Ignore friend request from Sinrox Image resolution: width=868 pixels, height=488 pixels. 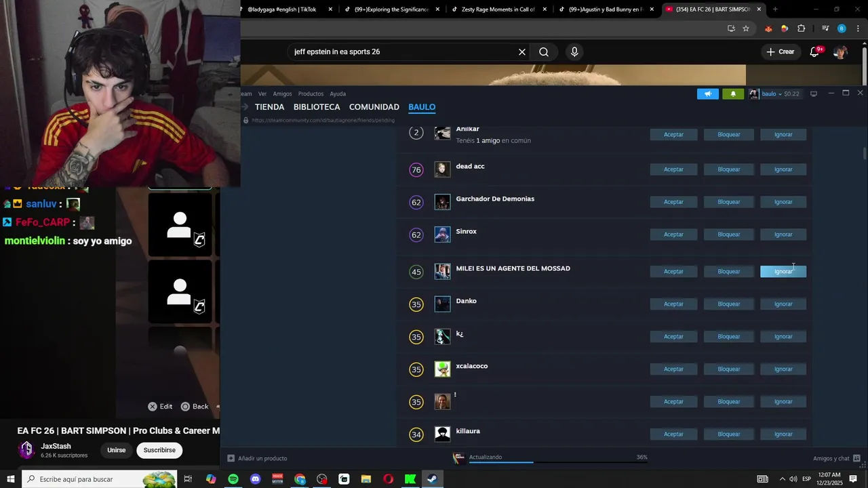click(x=783, y=235)
